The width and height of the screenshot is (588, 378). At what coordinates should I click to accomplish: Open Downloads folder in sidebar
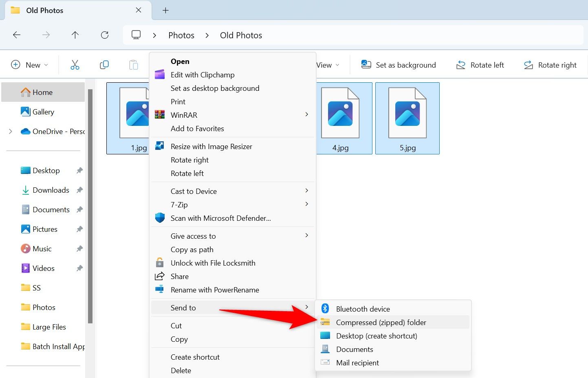[51, 190]
